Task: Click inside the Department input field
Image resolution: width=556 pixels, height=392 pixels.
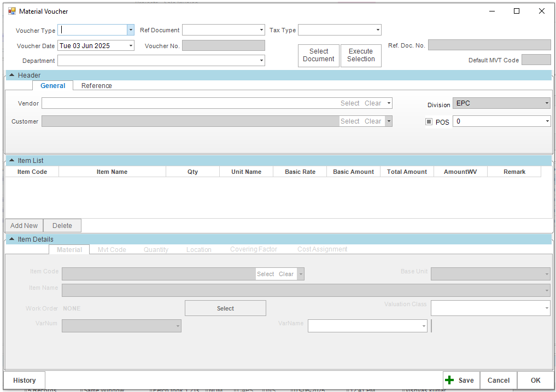Action: click(157, 61)
